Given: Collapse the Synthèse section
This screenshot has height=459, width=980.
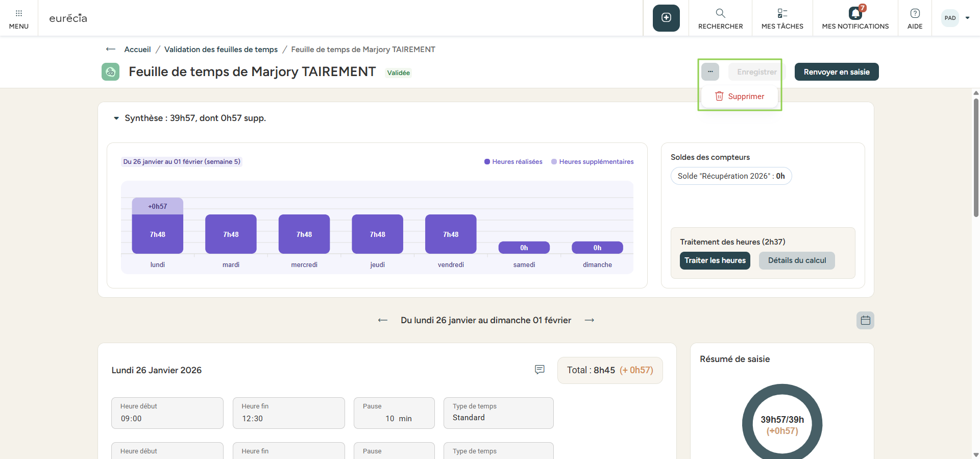Looking at the screenshot, I should point(116,118).
